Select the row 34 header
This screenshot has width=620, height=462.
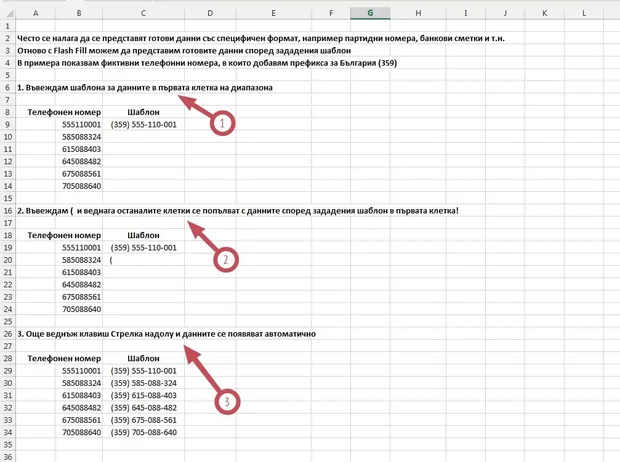pyautogui.click(x=8, y=433)
